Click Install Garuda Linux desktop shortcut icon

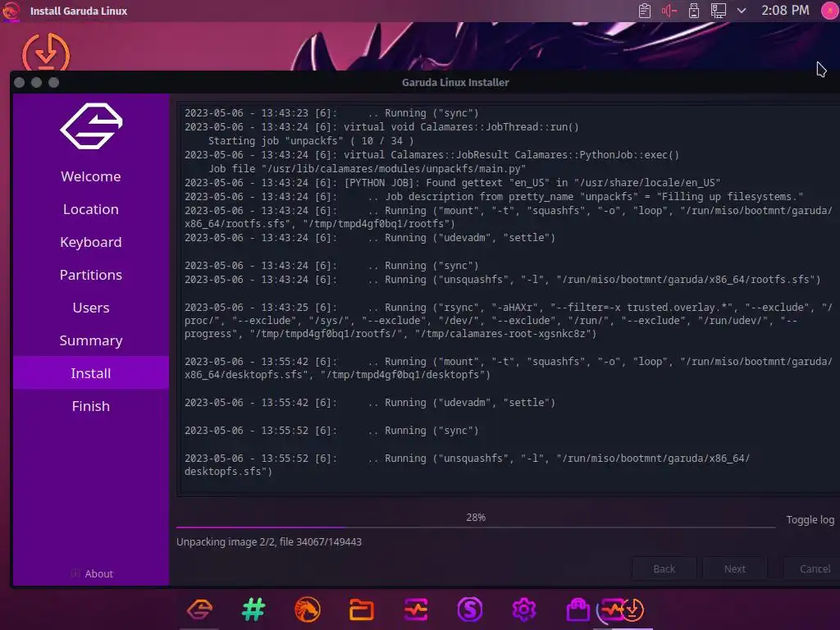tap(46, 52)
